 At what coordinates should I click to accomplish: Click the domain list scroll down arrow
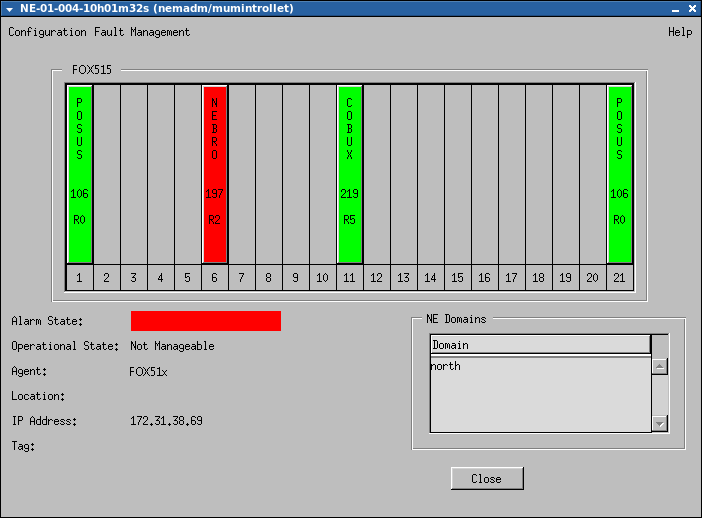pos(659,424)
